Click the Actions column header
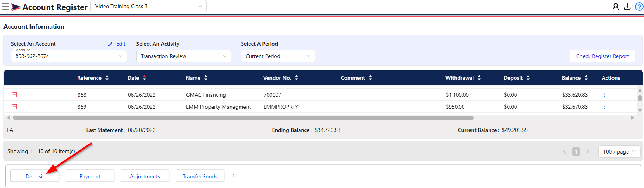This screenshot has width=644, height=188. click(x=611, y=78)
